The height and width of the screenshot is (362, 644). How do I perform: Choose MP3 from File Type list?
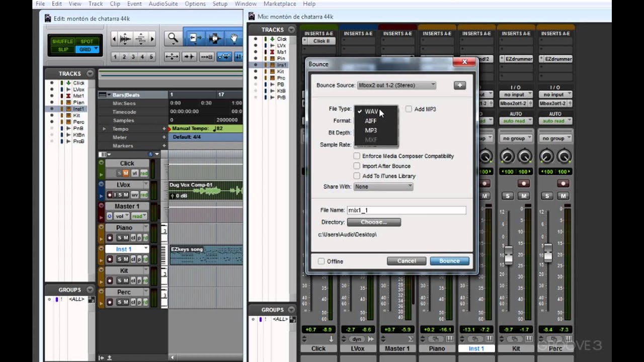tap(371, 131)
